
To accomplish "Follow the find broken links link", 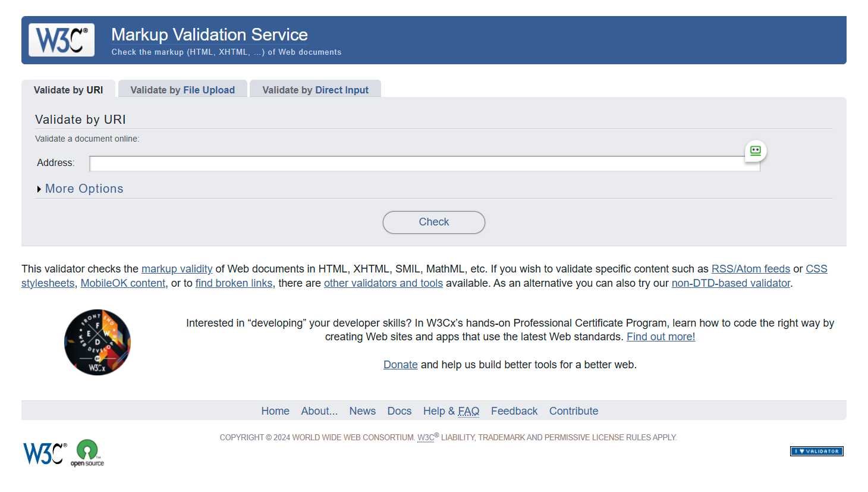I will tap(234, 283).
